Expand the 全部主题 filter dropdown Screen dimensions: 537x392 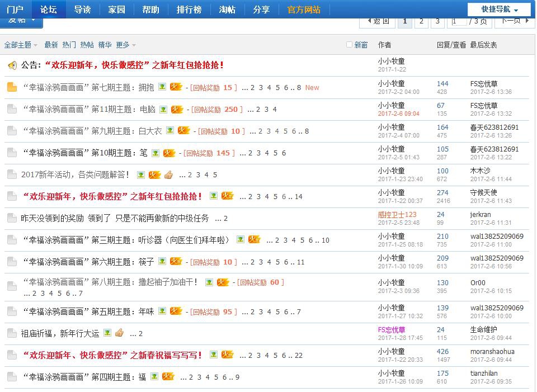pos(17,44)
